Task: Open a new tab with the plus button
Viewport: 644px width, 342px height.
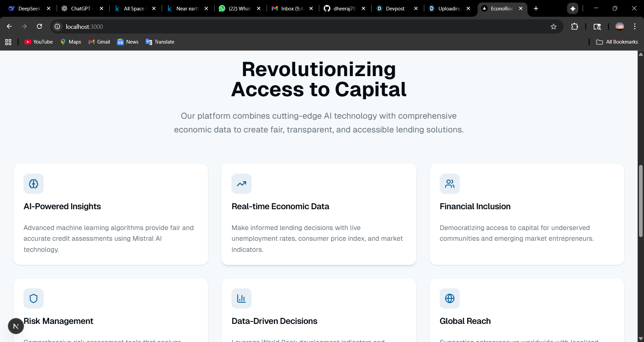Action: coord(536,8)
